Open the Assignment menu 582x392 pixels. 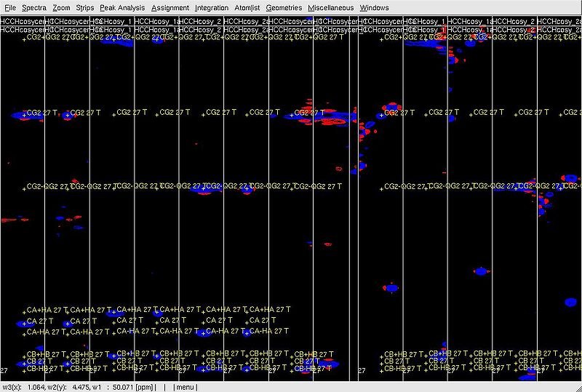point(170,7)
